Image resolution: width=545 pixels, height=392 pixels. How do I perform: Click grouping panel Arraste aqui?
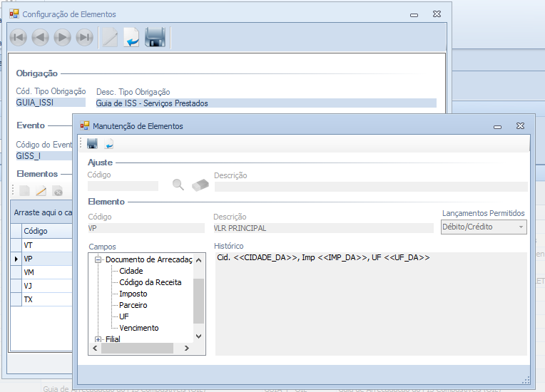41,212
